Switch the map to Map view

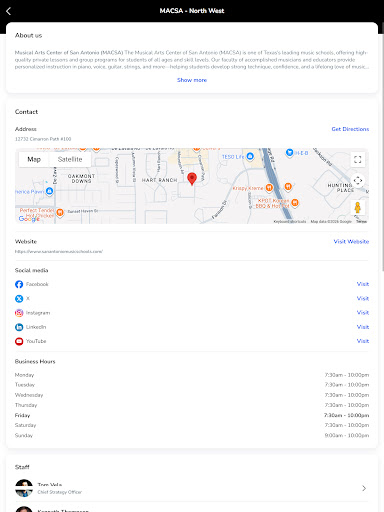pos(34,159)
